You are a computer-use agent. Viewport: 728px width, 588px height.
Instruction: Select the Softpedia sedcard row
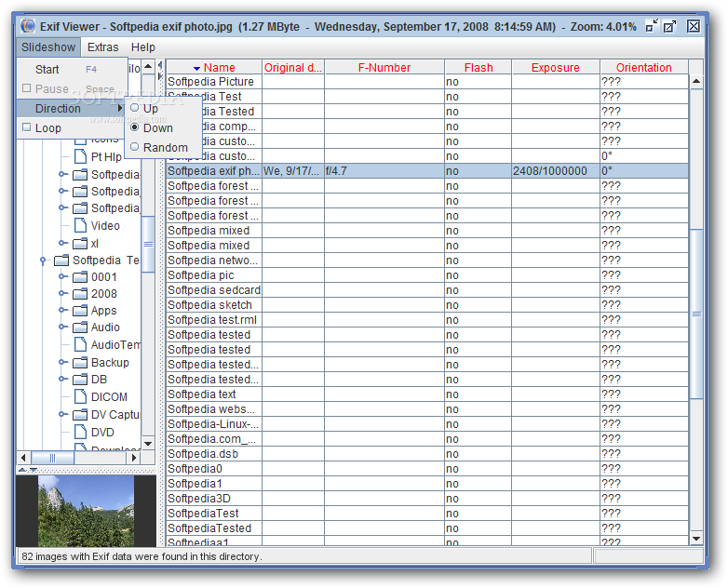pyautogui.click(x=427, y=290)
